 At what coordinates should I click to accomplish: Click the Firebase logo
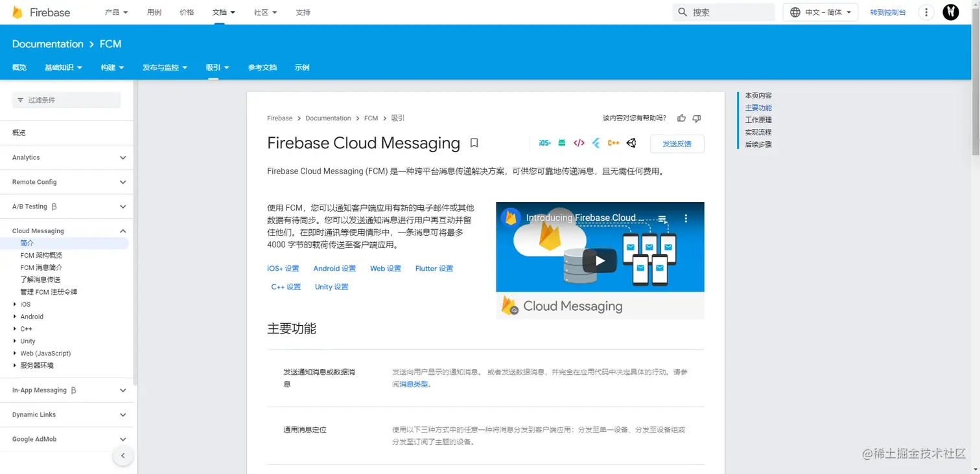[41, 12]
